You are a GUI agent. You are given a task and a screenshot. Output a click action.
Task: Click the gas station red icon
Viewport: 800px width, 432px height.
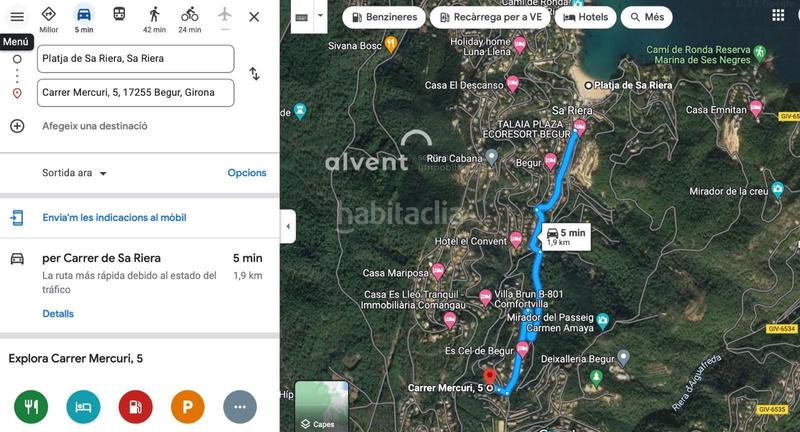coord(135,406)
